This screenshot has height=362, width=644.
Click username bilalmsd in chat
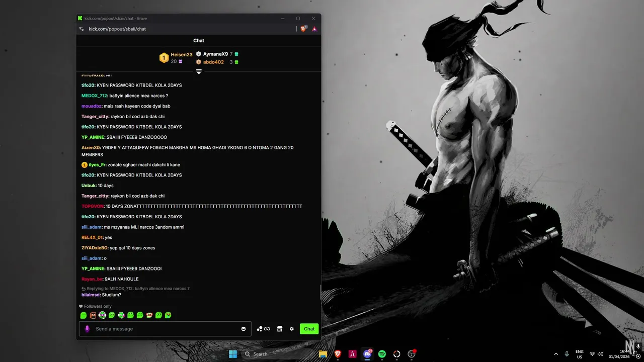click(91, 295)
